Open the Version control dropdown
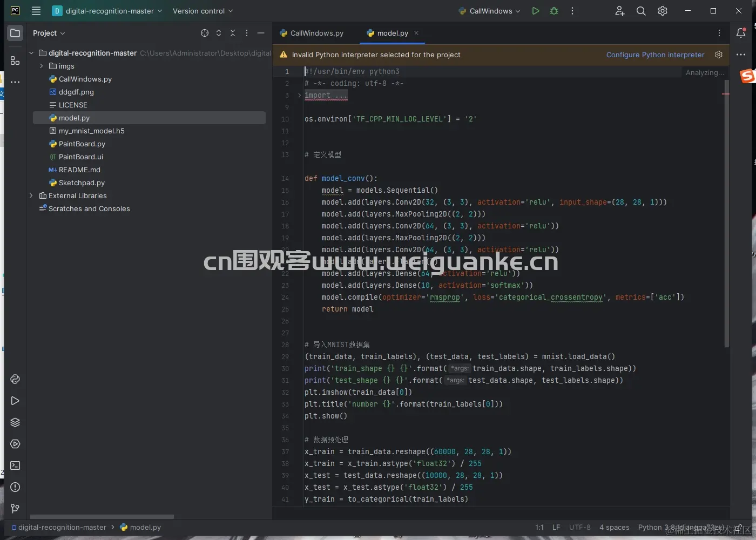This screenshot has height=540, width=756. click(x=202, y=11)
